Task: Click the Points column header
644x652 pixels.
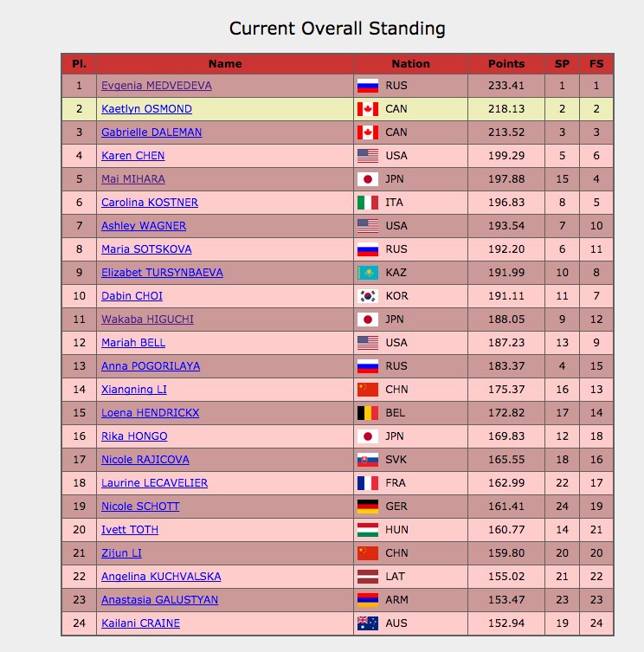Action: click(506, 63)
